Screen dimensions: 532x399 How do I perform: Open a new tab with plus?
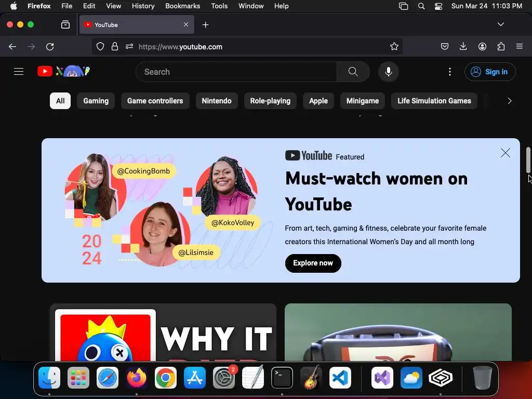pos(205,25)
